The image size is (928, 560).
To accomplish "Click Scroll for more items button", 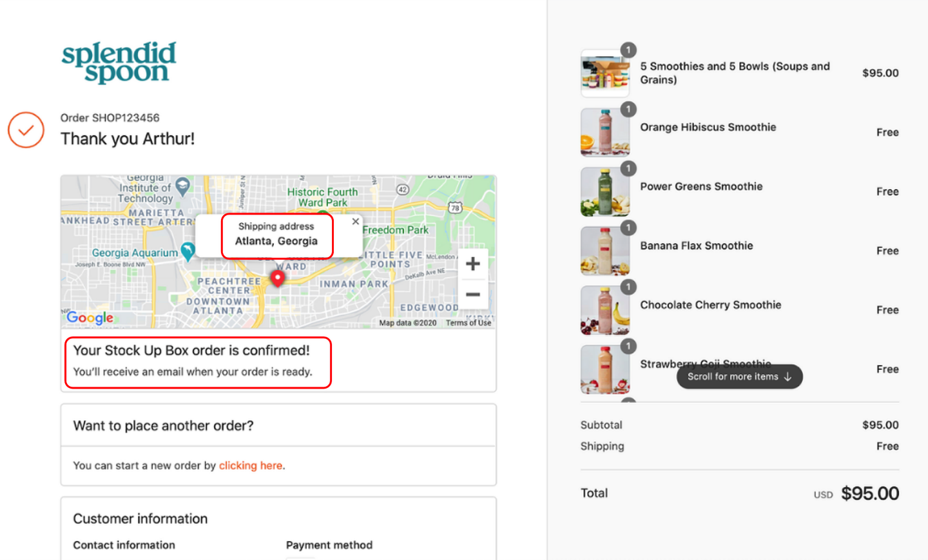I will point(739,376).
